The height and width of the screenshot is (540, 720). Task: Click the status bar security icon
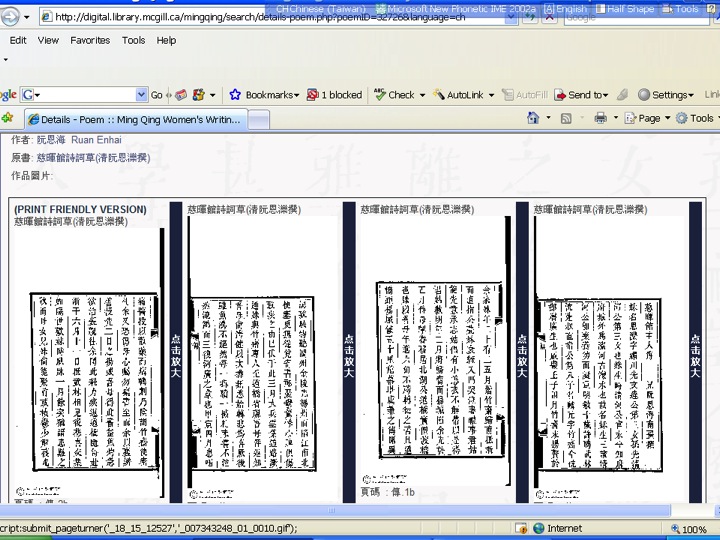(521, 529)
